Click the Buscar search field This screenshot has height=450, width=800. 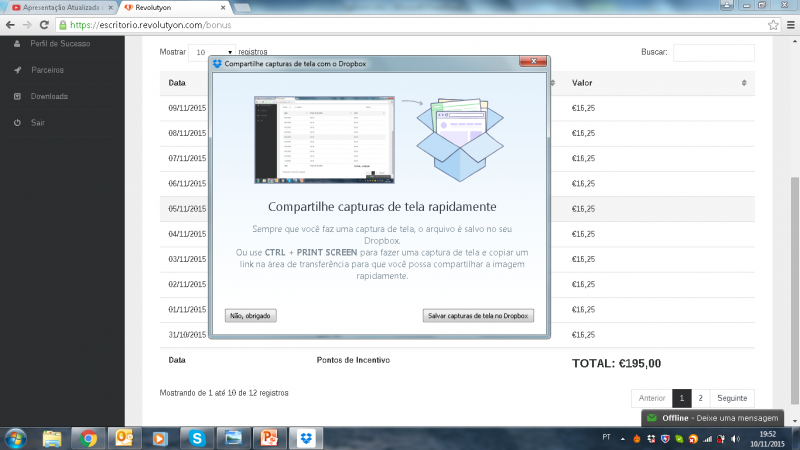point(713,52)
